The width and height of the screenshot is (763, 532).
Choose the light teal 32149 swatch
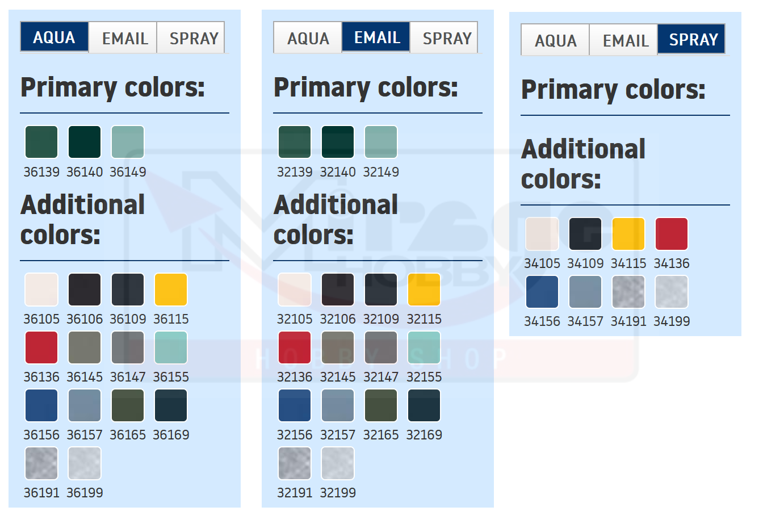[381, 142]
